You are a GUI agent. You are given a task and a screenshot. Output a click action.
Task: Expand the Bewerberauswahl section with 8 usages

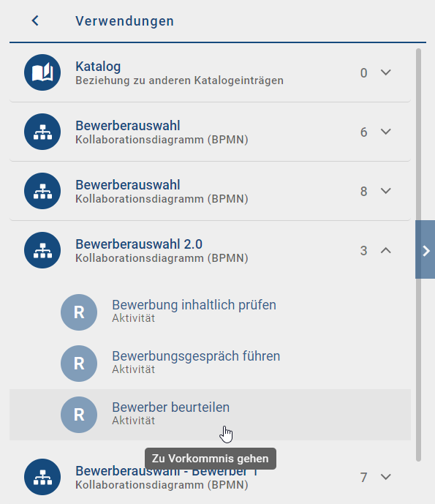point(386,191)
